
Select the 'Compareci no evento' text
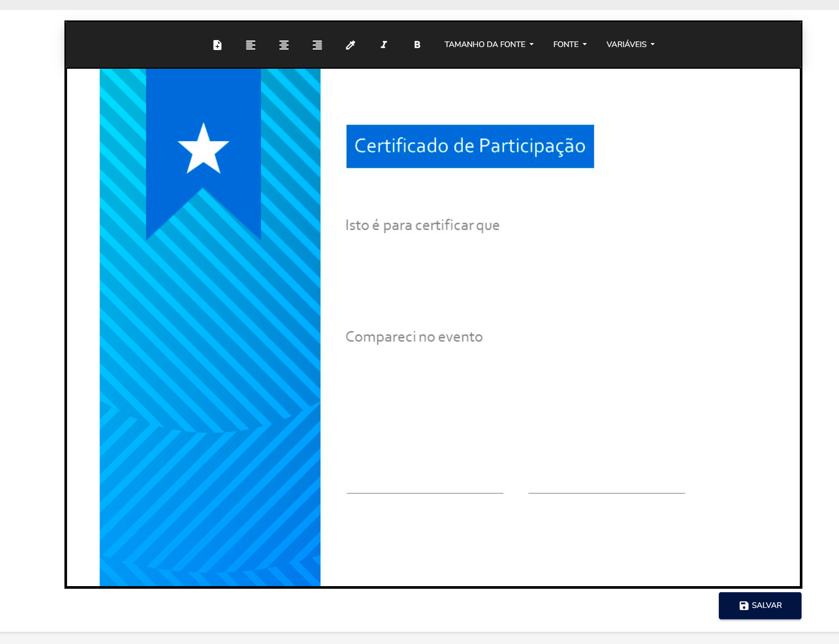(414, 337)
